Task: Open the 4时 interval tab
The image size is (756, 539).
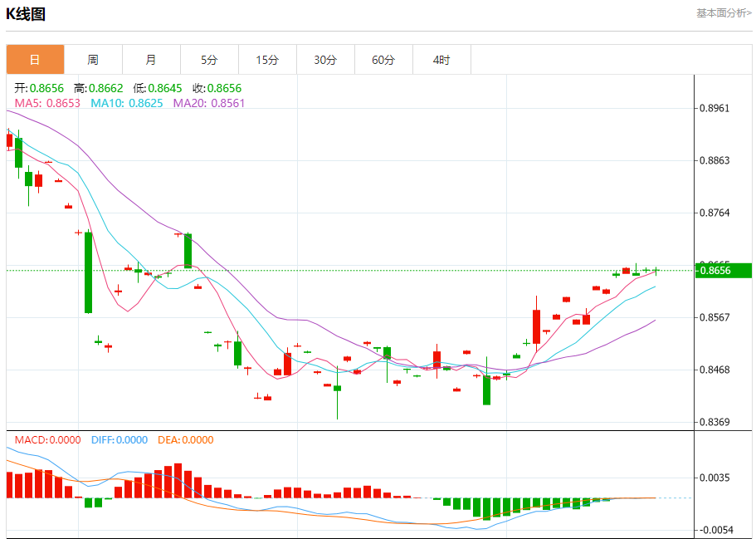Action: [441, 59]
